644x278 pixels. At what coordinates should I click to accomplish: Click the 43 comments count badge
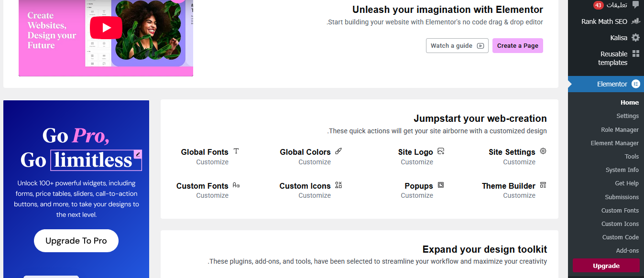tap(599, 5)
